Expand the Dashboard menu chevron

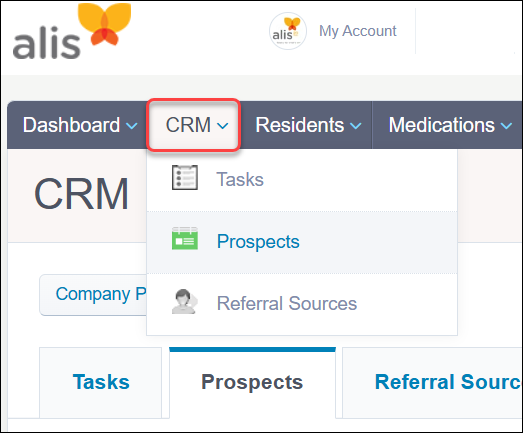tap(132, 126)
